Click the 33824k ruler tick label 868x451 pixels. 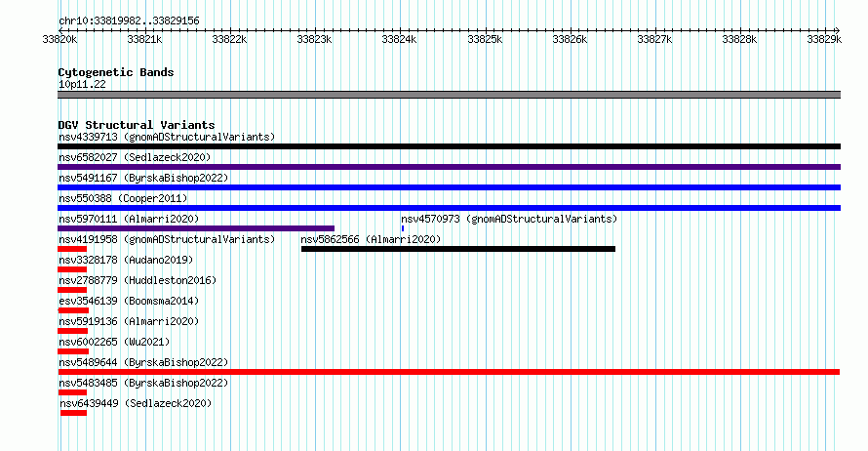pos(399,39)
